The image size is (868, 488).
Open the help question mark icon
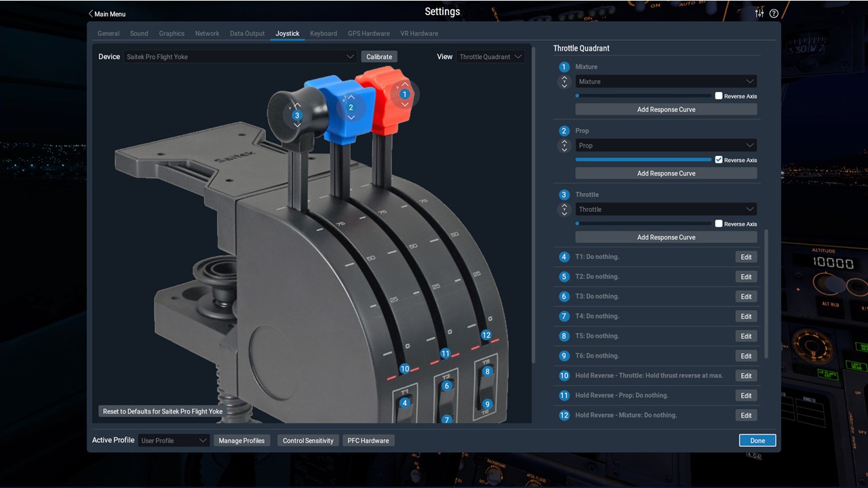pos(774,14)
